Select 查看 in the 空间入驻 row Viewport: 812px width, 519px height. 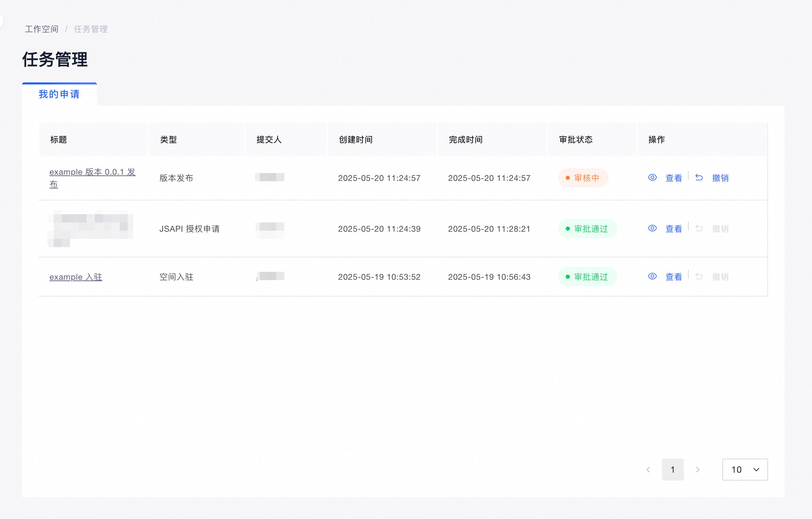(674, 277)
